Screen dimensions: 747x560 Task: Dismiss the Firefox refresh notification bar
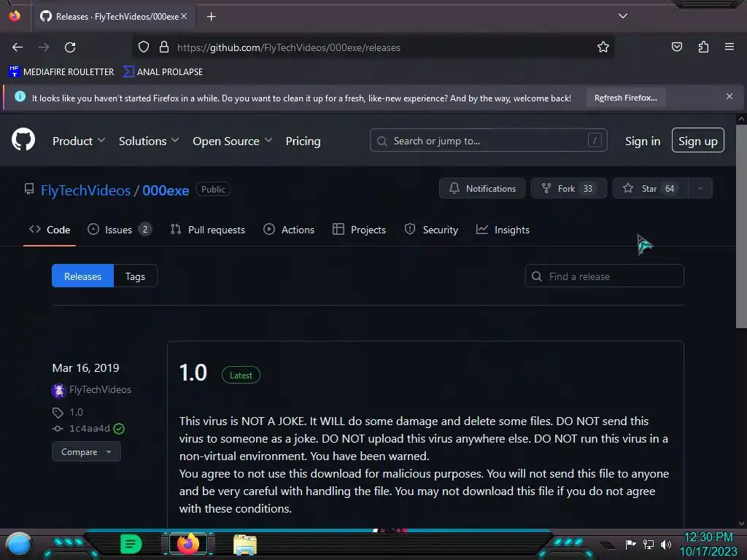[x=729, y=97]
